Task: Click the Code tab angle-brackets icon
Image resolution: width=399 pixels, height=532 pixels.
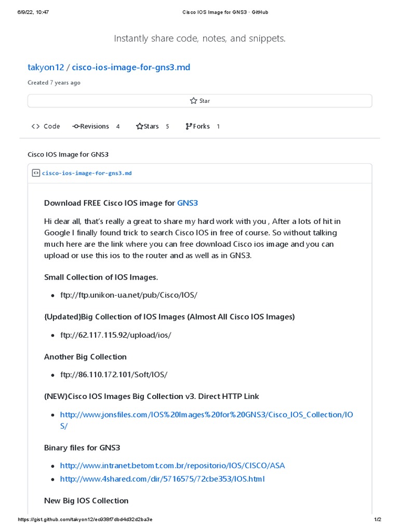Action: (x=35, y=126)
